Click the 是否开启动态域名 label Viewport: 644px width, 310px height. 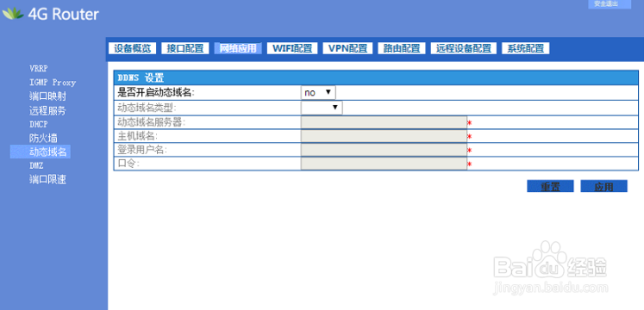point(156,93)
